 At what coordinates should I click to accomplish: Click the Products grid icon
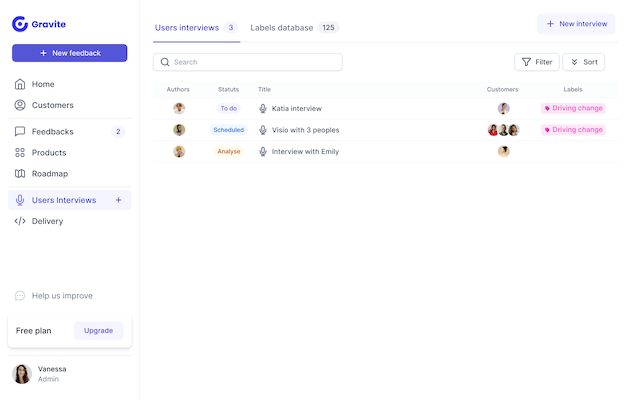tap(20, 153)
